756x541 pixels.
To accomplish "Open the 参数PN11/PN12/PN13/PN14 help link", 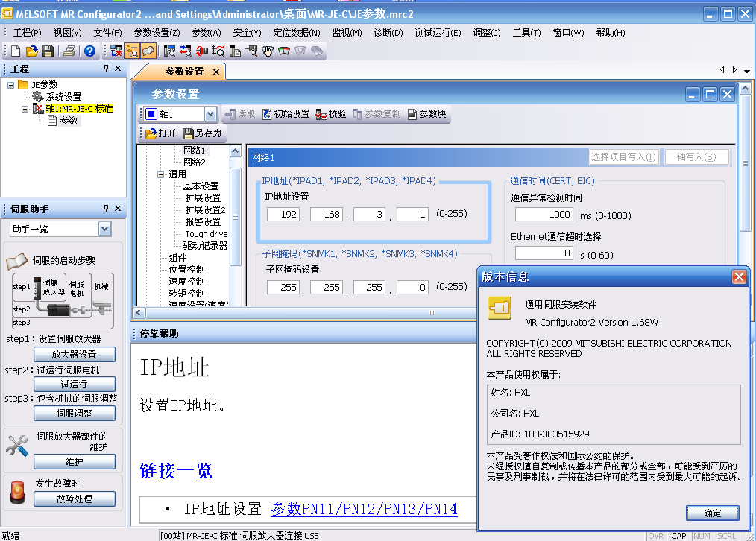I will 364,509.
